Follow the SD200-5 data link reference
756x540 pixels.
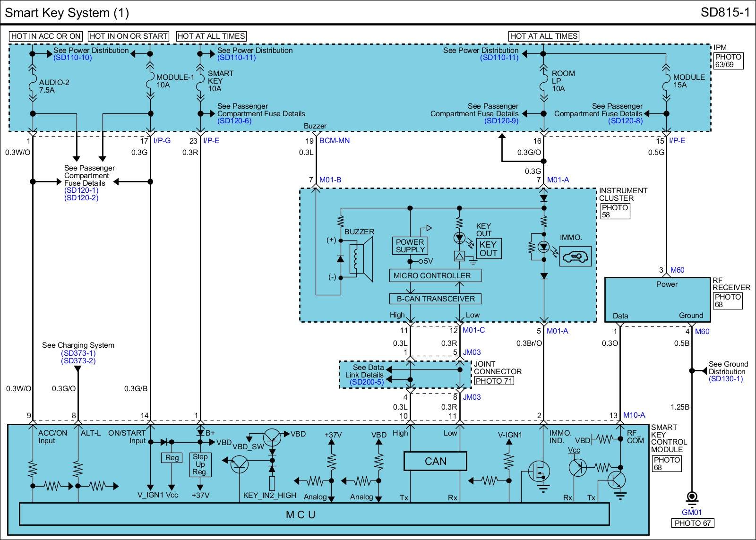click(367, 382)
